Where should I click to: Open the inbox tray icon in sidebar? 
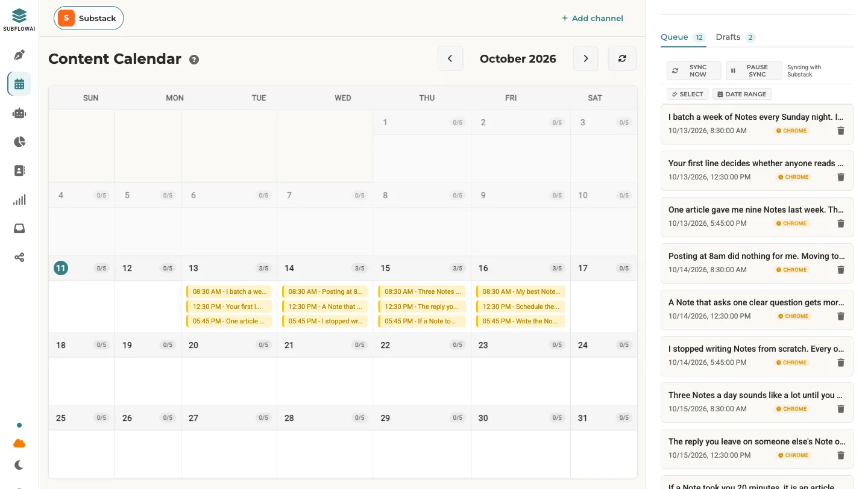point(19,228)
